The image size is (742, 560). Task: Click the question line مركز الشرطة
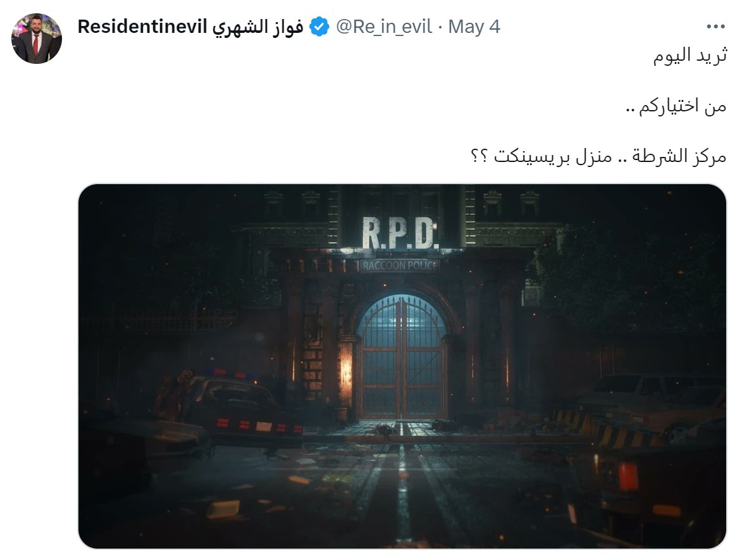point(598,156)
